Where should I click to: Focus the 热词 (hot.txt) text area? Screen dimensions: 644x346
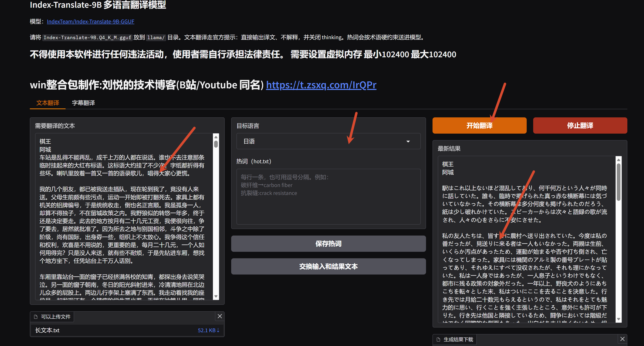pos(328,196)
